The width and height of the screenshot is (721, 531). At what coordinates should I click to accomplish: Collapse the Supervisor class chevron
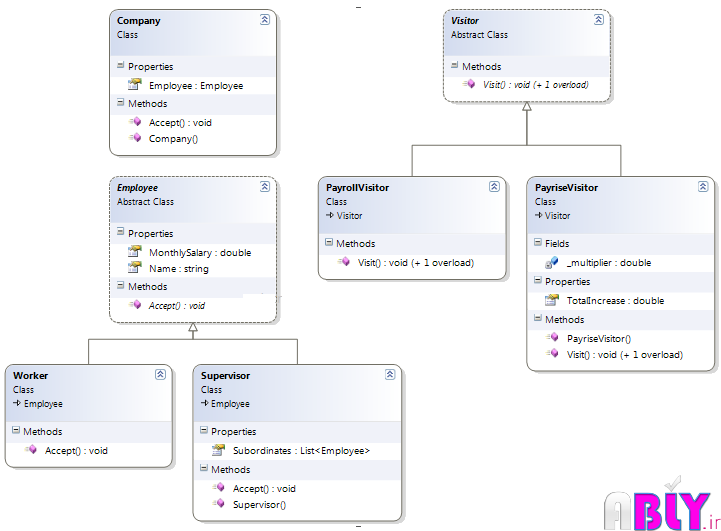pos(390,374)
